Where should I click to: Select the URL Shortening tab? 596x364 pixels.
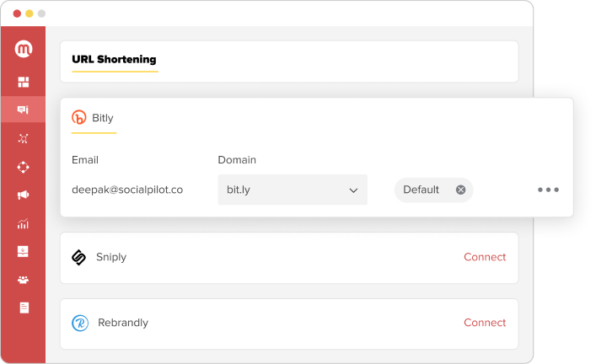(x=114, y=60)
